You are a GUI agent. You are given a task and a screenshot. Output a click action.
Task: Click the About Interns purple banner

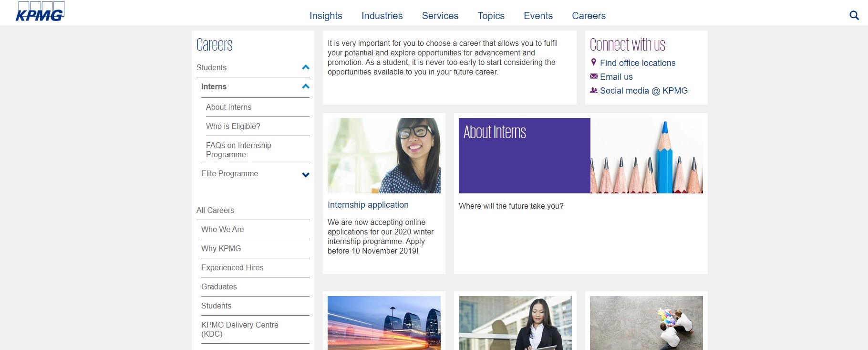point(525,156)
